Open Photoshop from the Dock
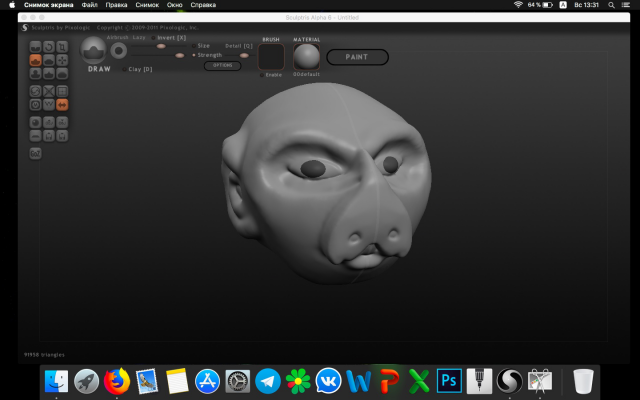This screenshot has height=400, width=640. pos(449,381)
